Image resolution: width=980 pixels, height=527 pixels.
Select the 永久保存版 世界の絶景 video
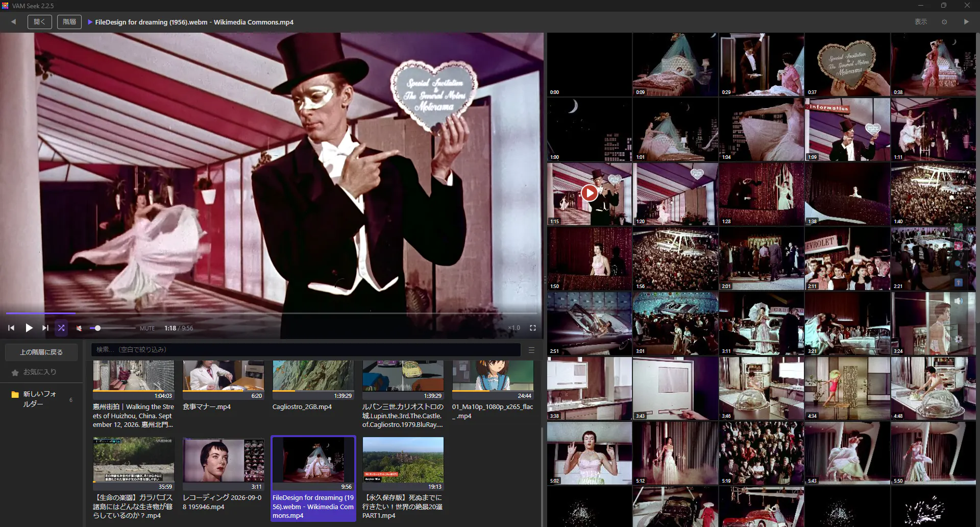(403, 478)
